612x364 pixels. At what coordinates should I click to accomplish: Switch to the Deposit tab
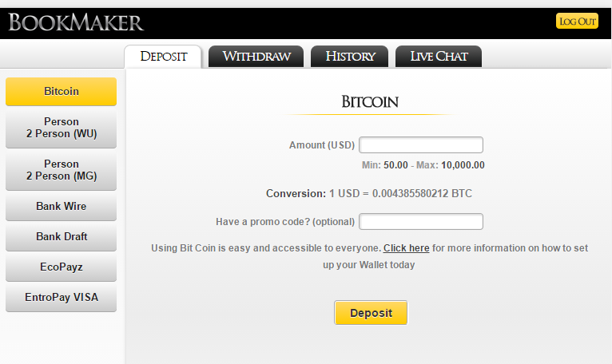163,57
